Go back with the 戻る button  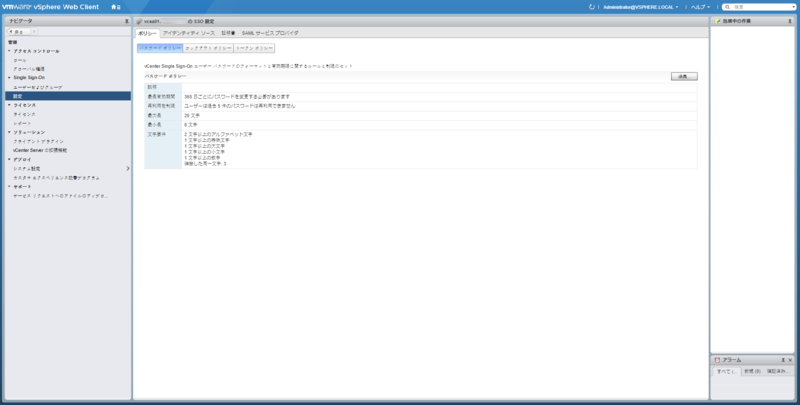[18, 32]
